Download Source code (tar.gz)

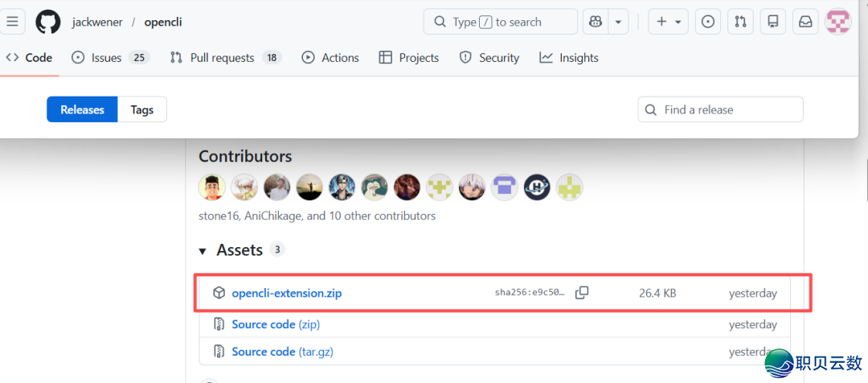tap(282, 352)
